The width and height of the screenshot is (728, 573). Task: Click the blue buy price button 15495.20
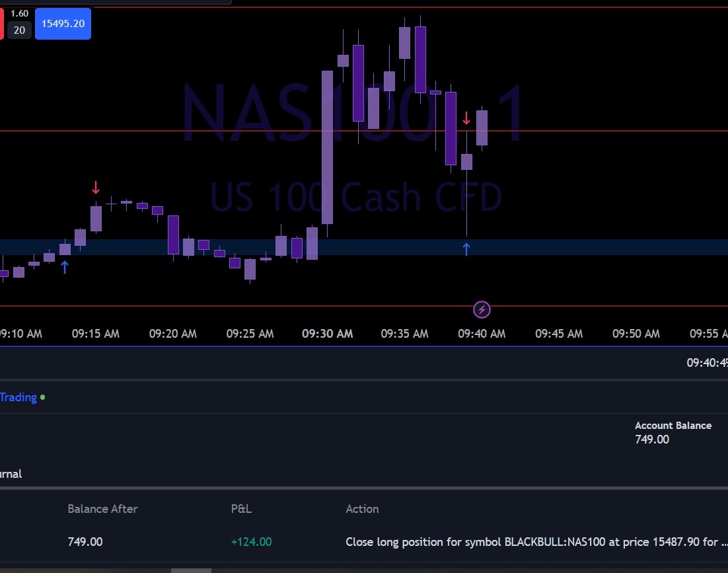point(63,23)
